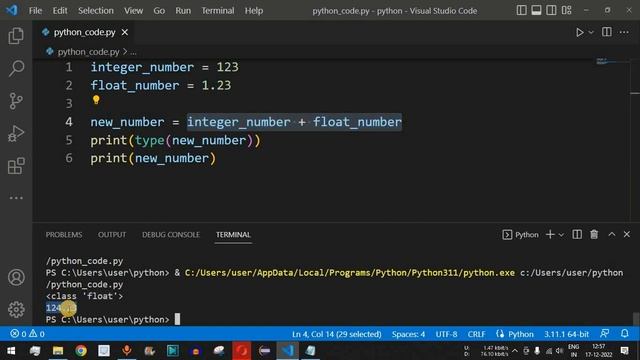The width and height of the screenshot is (640, 360).
Task: Open the File menu
Action: (x=35, y=11)
